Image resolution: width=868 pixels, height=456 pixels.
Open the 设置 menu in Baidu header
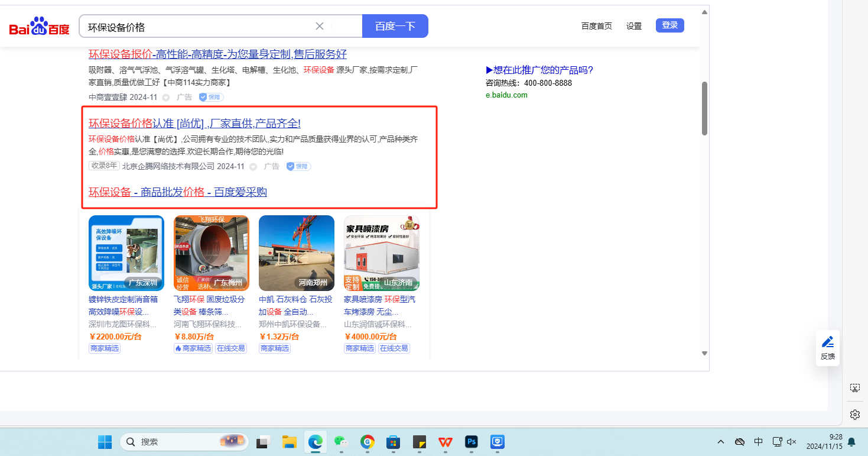pyautogui.click(x=634, y=26)
